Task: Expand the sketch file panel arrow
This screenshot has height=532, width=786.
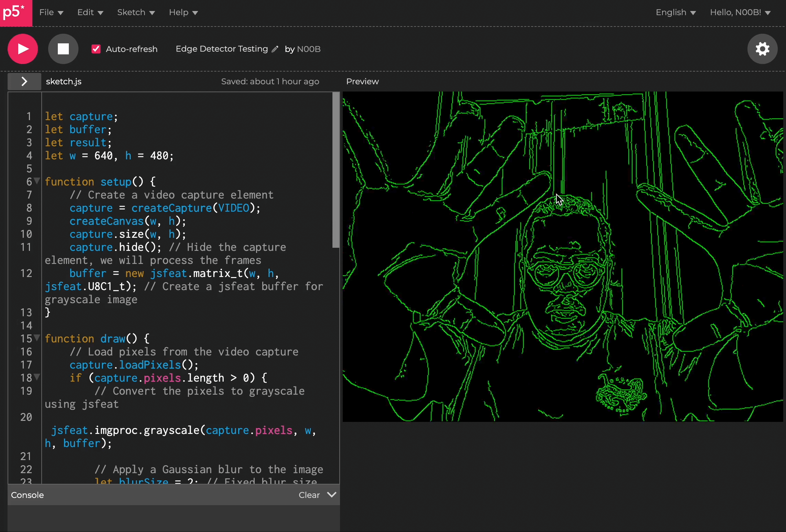Action: click(x=24, y=81)
